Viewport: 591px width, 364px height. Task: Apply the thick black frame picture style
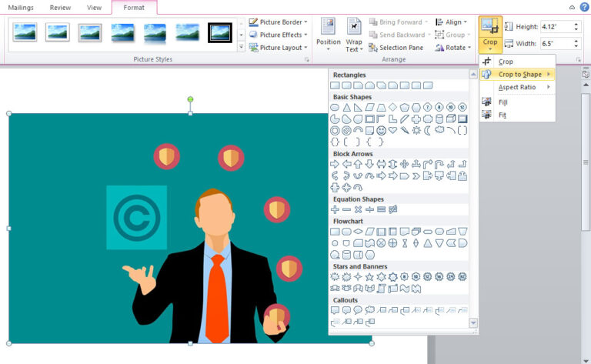220,32
